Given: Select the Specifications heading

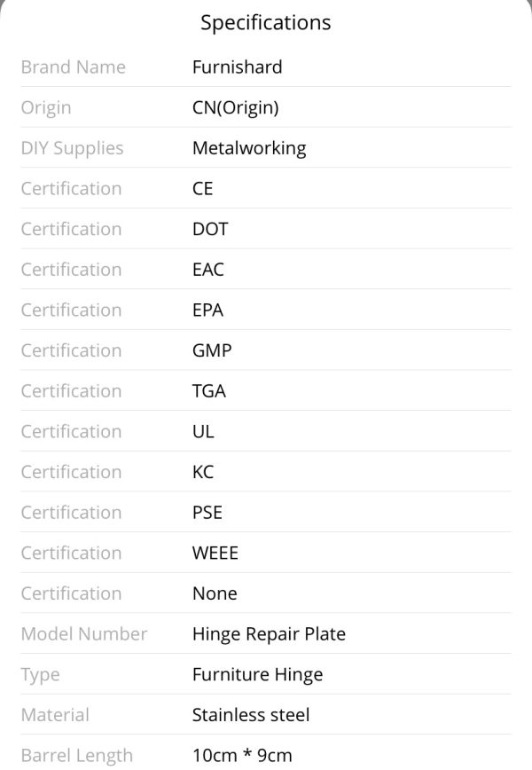Looking at the screenshot, I should [265, 23].
